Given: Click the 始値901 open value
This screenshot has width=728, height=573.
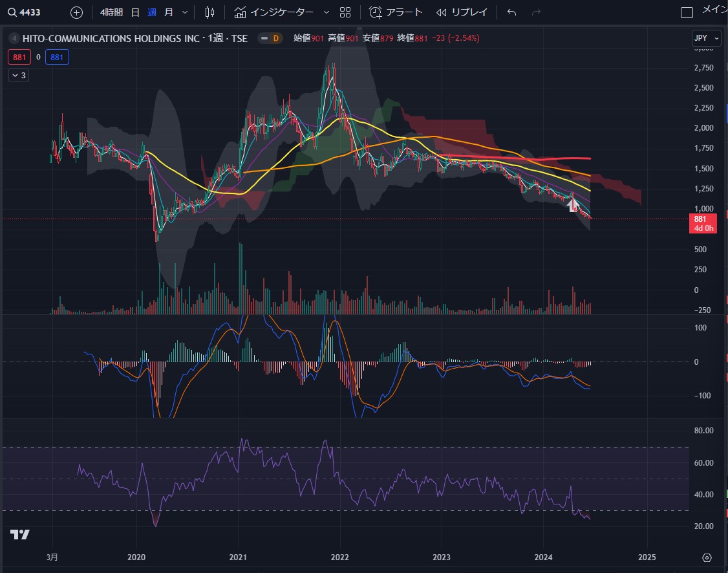Looking at the screenshot, I should pyautogui.click(x=309, y=39).
